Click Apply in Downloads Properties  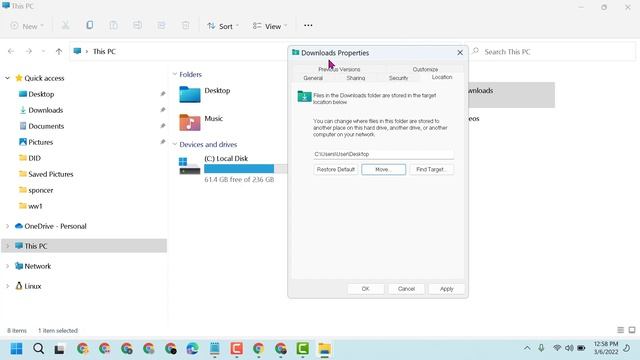447,289
